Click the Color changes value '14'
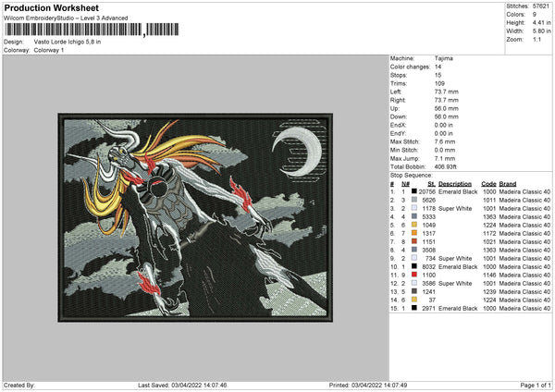 tap(438, 67)
